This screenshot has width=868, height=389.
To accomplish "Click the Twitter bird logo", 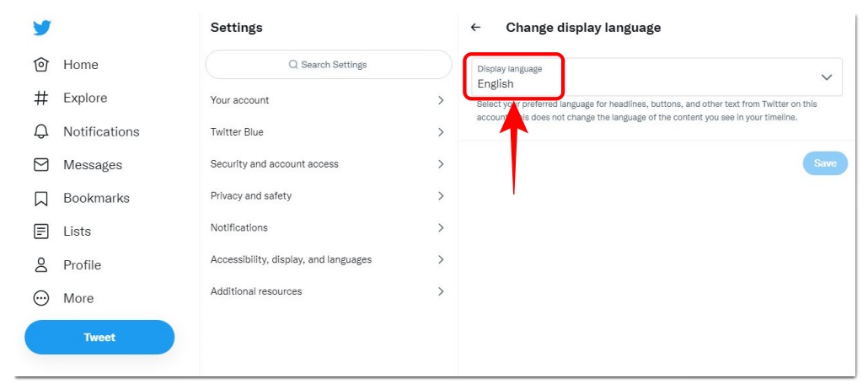I will click(42, 28).
